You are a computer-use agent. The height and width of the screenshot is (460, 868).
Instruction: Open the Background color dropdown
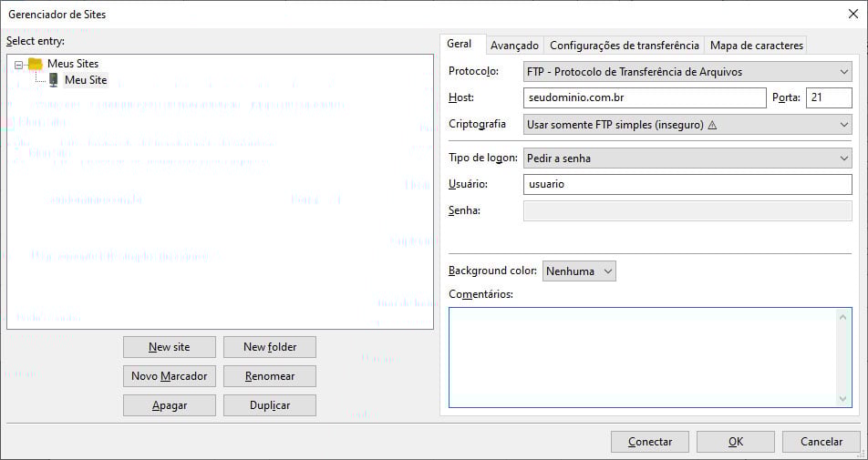click(579, 271)
